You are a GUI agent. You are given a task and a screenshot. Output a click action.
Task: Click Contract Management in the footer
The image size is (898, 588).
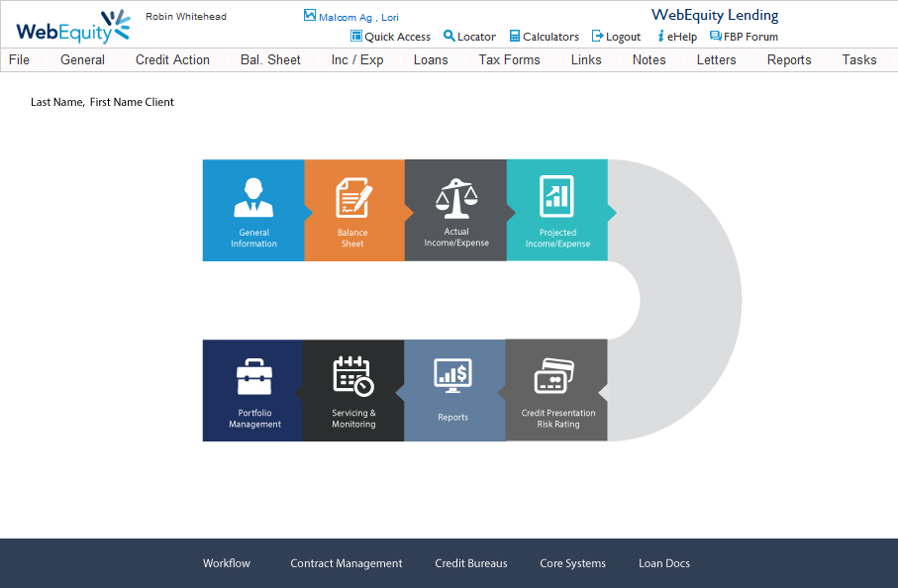346,563
